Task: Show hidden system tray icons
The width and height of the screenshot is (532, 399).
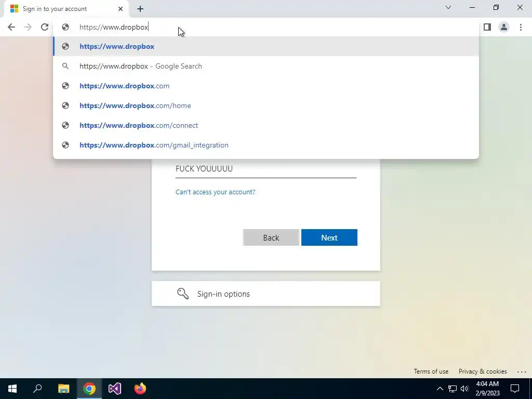Action: [x=440, y=389]
